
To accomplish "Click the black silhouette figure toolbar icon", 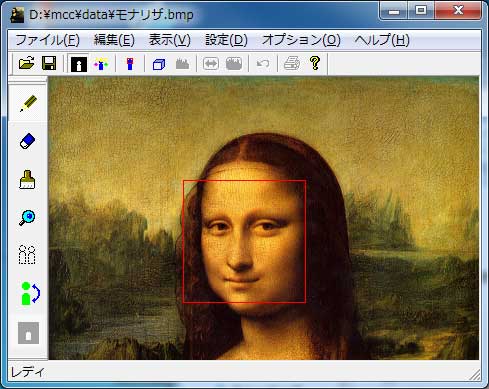I will pos(79,63).
